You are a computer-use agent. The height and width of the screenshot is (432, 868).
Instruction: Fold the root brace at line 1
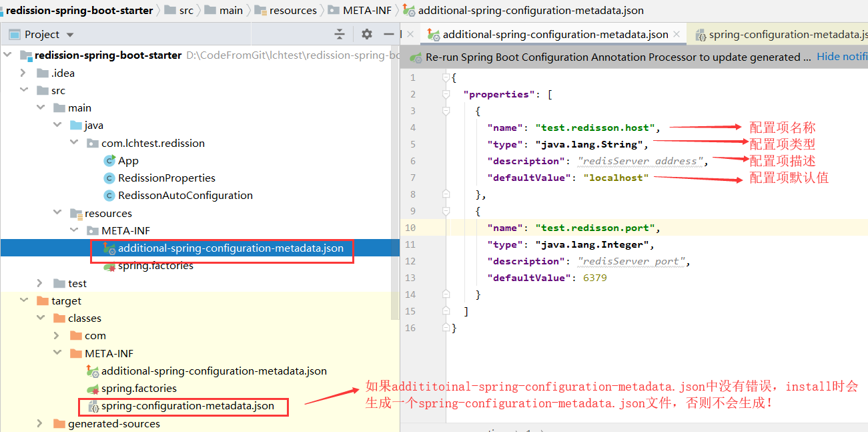pos(446,77)
